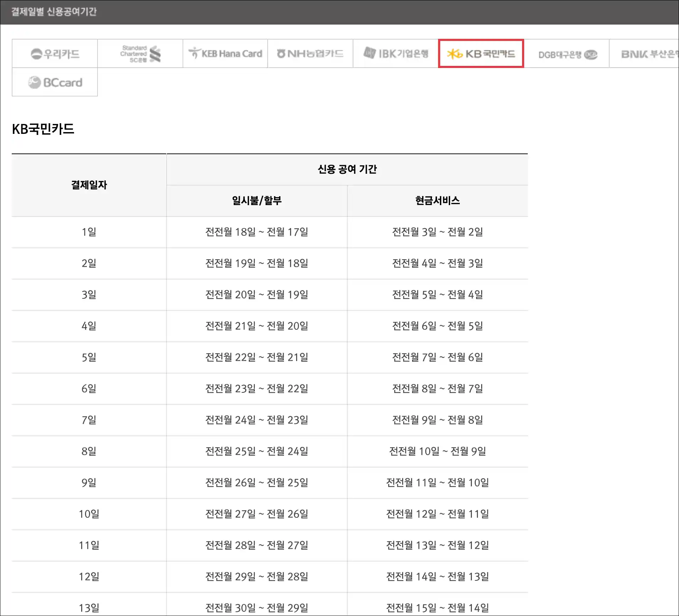Click the 4일 payment date cell
Screen dimensions: 679x616
tap(89, 326)
